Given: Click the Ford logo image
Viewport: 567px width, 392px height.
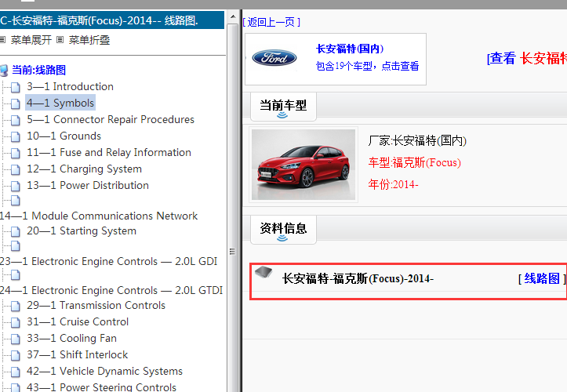Looking at the screenshot, I should pyautogui.click(x=274, y=58).
